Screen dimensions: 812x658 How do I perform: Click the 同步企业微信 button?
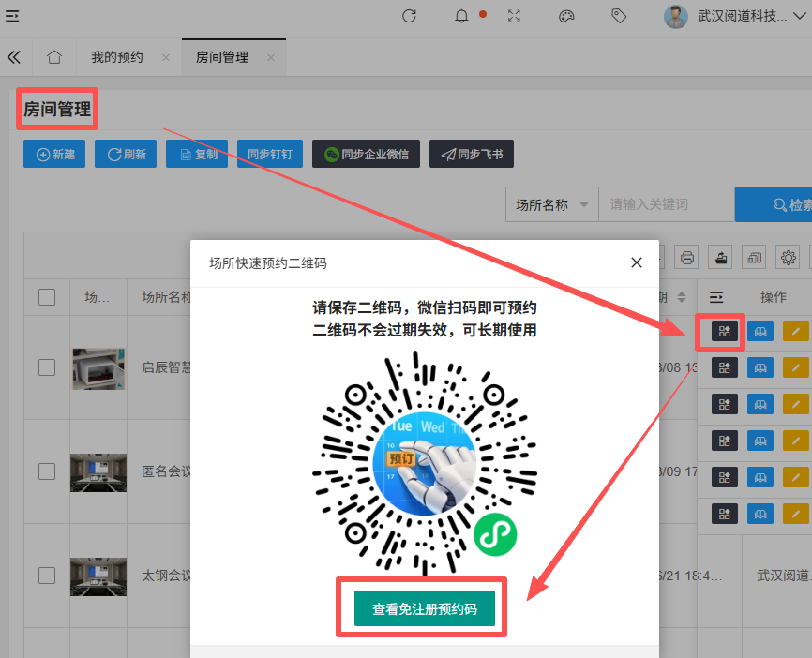(367, 155)
